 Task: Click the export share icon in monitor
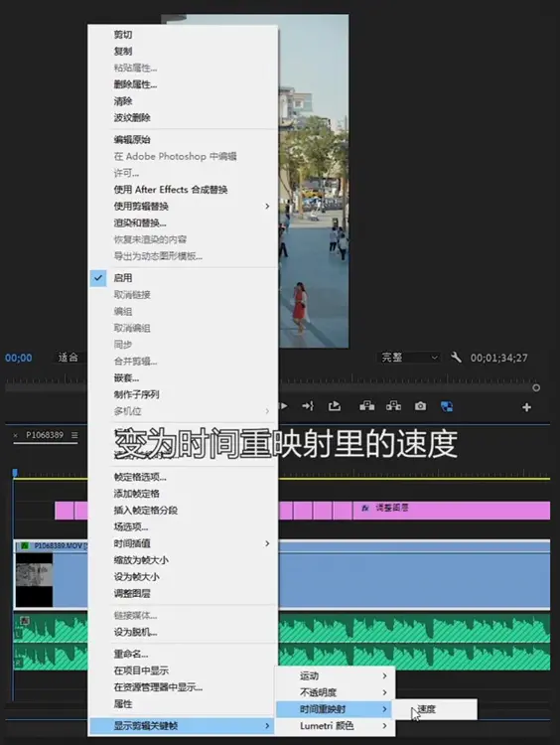coord(335,406)
